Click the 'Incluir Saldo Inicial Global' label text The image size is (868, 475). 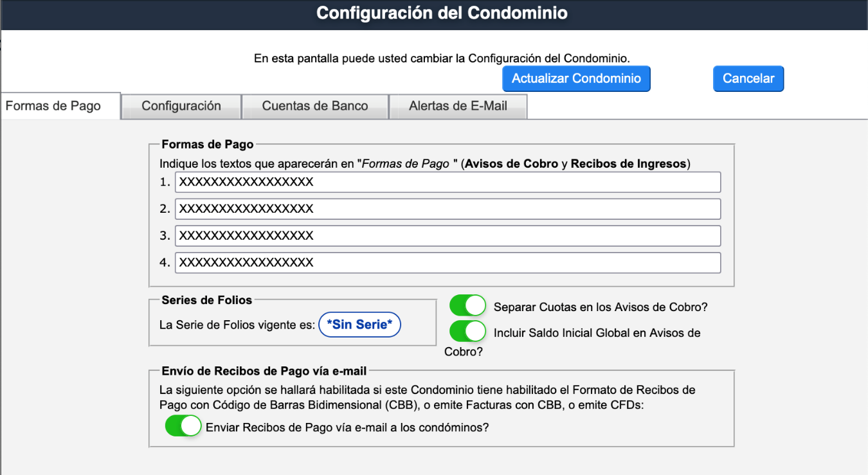597,333
